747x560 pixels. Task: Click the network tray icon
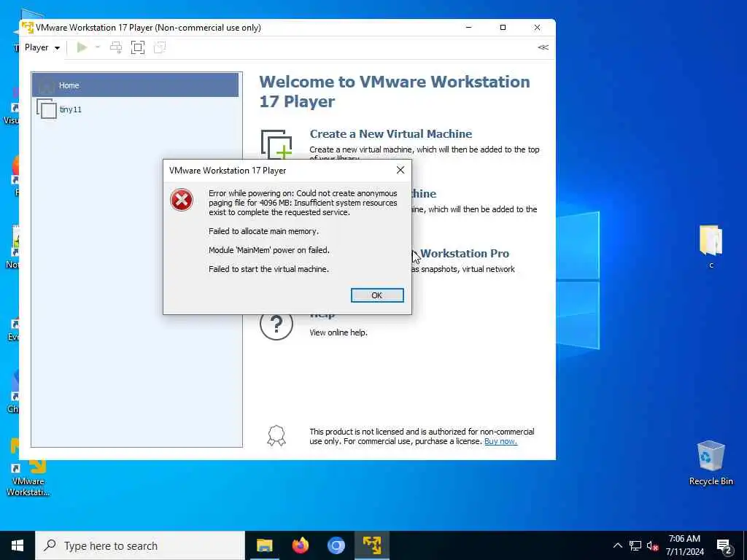(x=635, y=545)
